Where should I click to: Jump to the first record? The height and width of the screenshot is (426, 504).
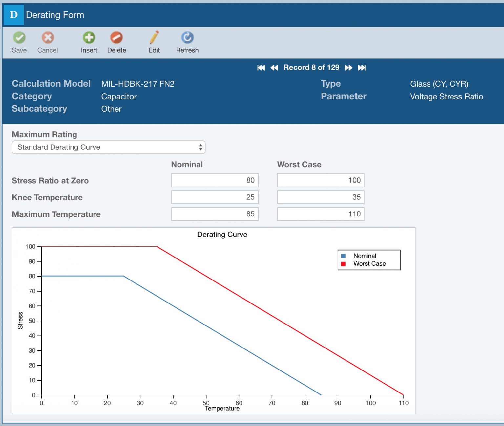point(261,67)
